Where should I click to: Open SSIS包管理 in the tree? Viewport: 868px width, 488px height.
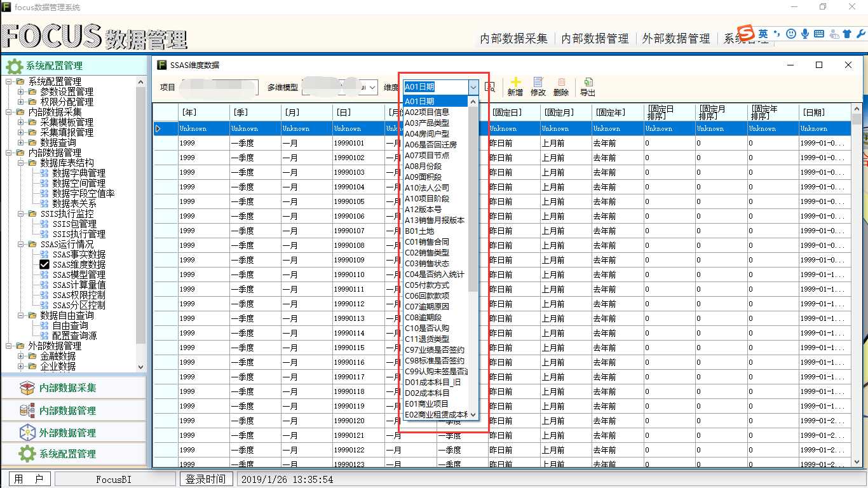[74, 224]
